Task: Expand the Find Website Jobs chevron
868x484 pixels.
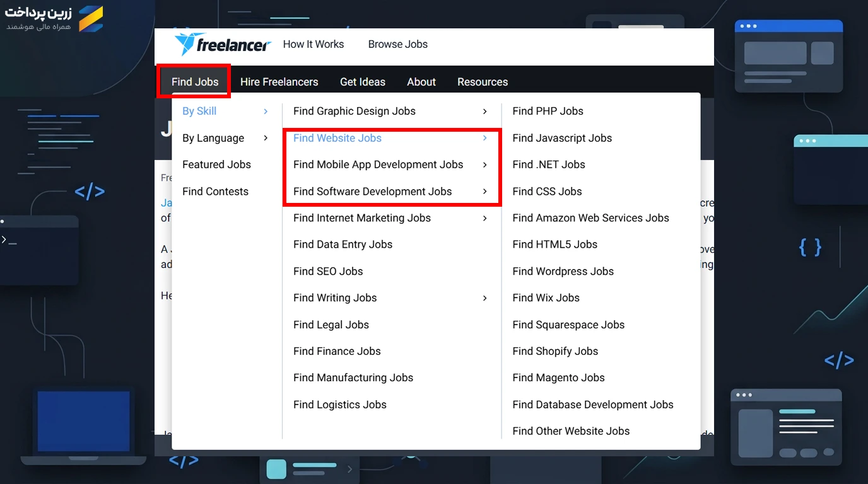Action: 484,138
